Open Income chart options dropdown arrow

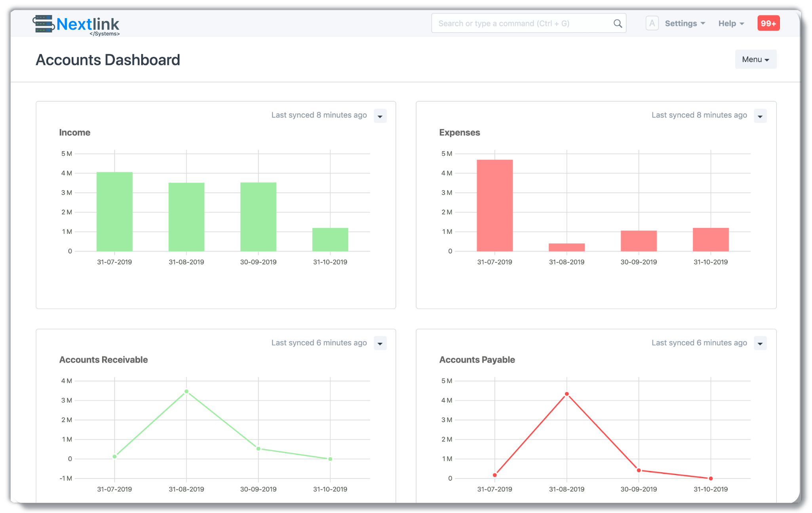click(x=380, y=116)
